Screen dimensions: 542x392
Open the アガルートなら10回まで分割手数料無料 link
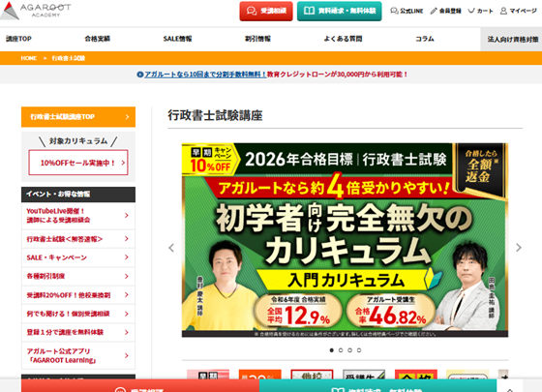point(205,75)
